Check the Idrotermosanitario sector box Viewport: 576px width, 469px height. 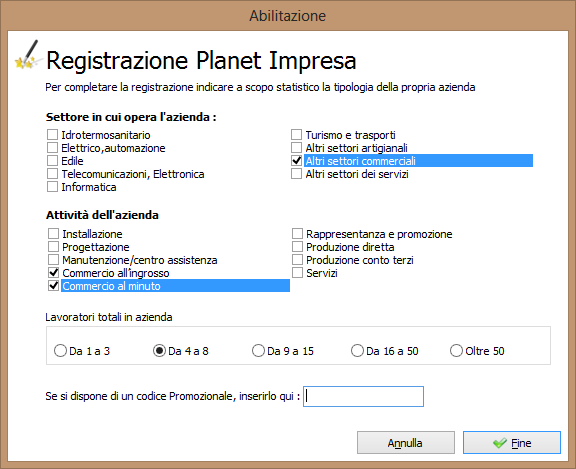(53, 135)
